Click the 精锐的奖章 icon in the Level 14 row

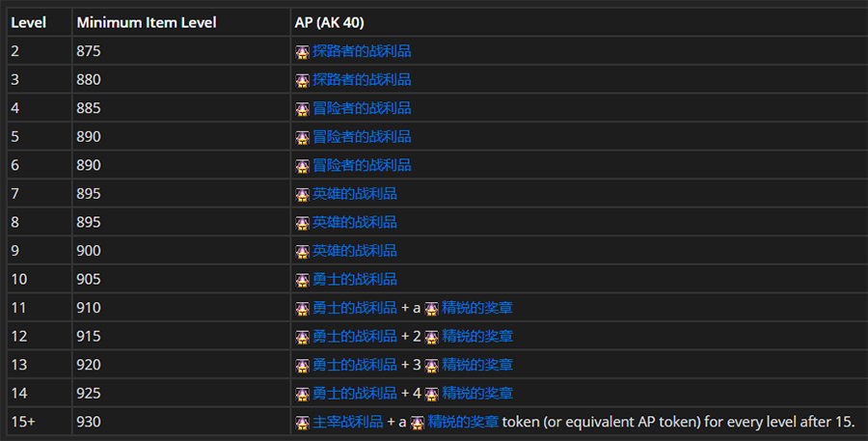point(432,395)
